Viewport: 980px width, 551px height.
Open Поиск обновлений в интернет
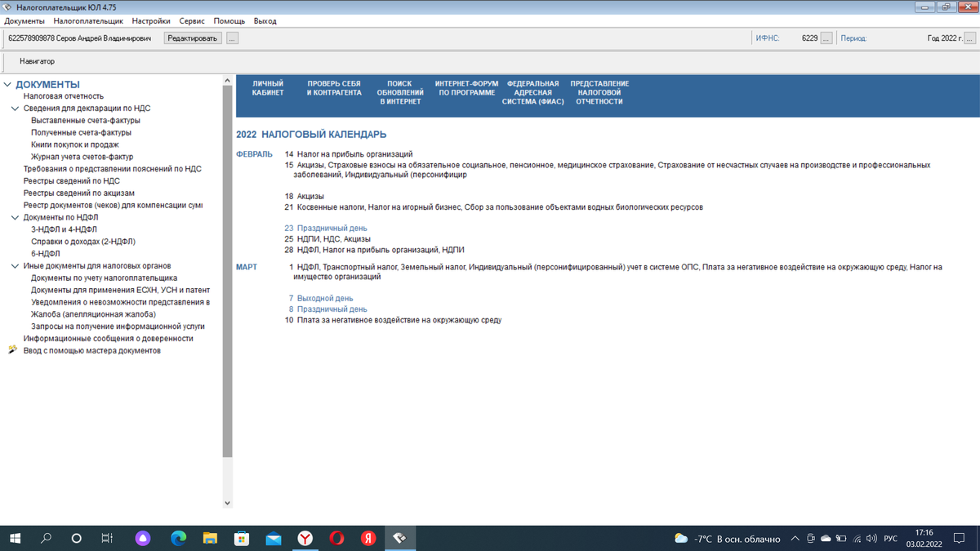tap(399, 92)
